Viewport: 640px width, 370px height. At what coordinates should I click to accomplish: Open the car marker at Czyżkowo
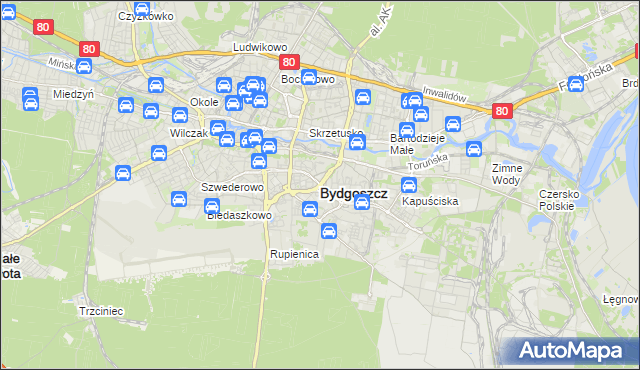pos(142,8)
